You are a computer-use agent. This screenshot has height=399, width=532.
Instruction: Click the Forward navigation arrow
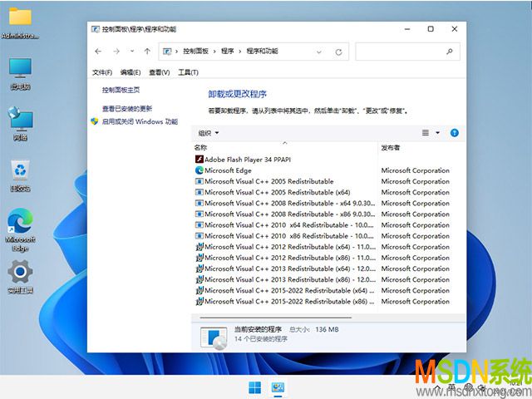pyautogui.click(x=116, y=52)
